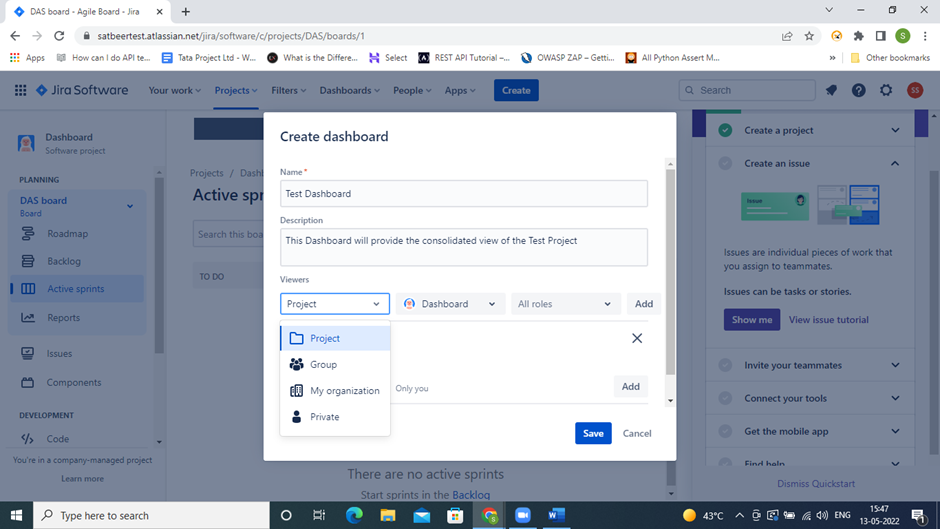Open Zoom from the Windows taskbar

pyautogui.click(x=522, y=515)
